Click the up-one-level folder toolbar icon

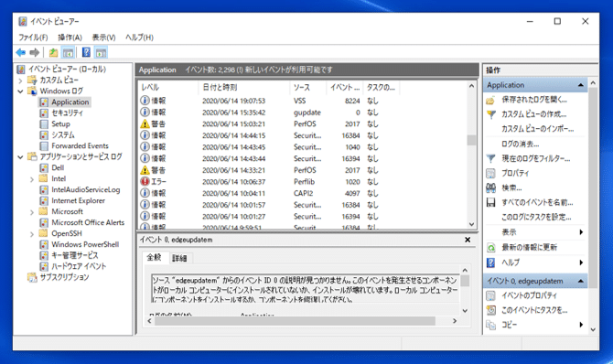53,52
